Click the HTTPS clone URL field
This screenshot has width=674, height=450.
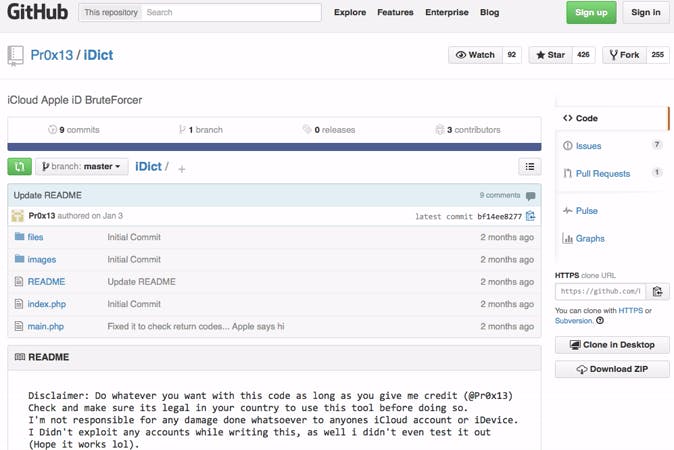click(x=600, y=291)
